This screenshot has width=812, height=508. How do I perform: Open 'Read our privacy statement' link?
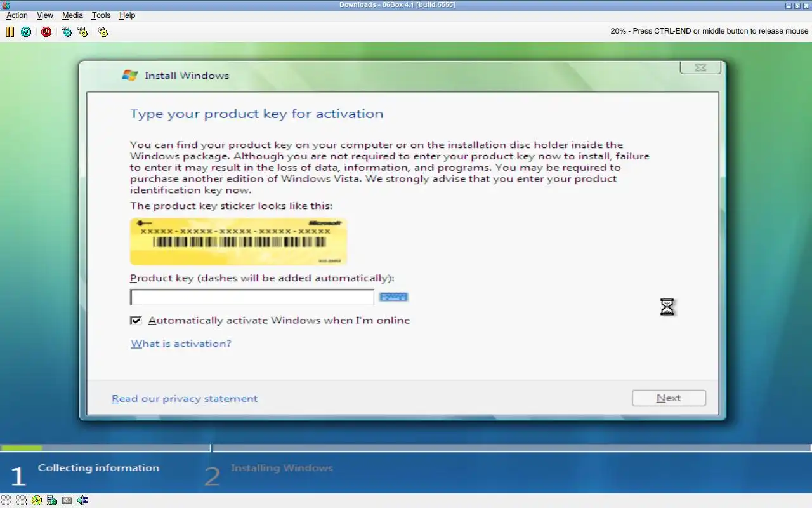point(185,399)
